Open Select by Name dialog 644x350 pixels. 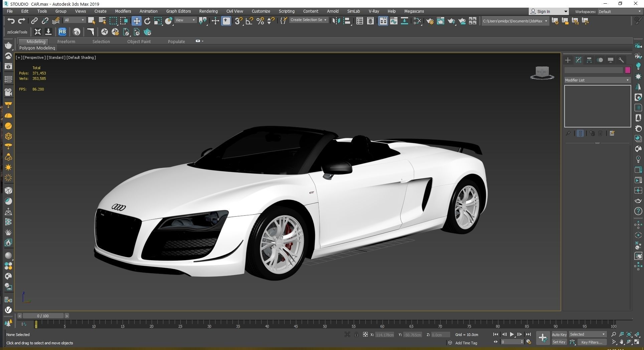102,21
